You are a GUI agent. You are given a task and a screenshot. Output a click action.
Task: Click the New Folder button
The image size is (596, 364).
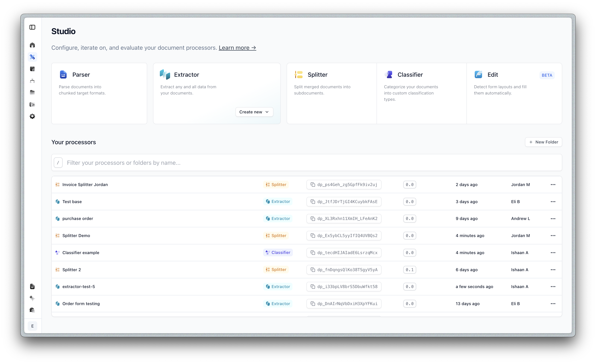pyautogui.click(x=543, y=142)
